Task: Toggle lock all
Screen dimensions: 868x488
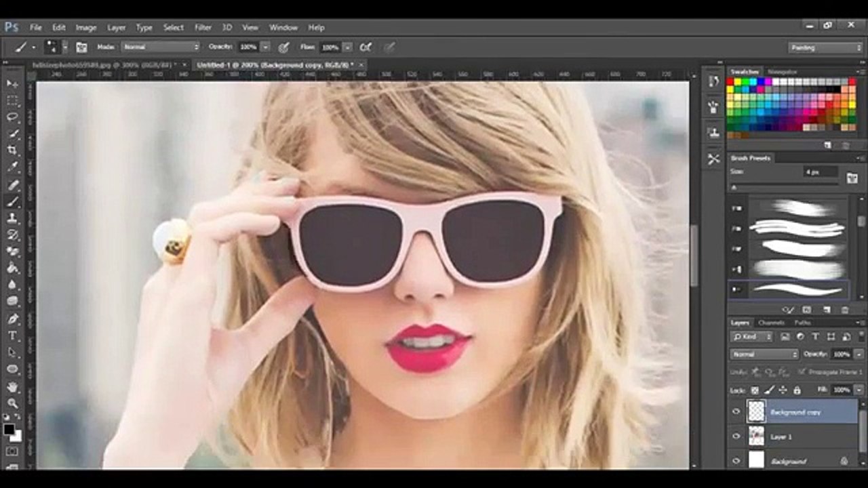Action: (x=796, y=390)
